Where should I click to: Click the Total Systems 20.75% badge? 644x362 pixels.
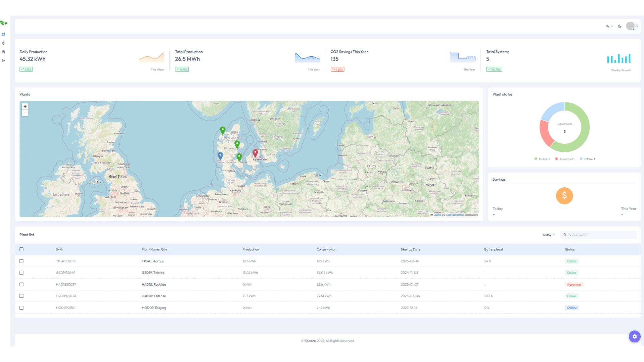pyautogui.click(x=494, y=69)
